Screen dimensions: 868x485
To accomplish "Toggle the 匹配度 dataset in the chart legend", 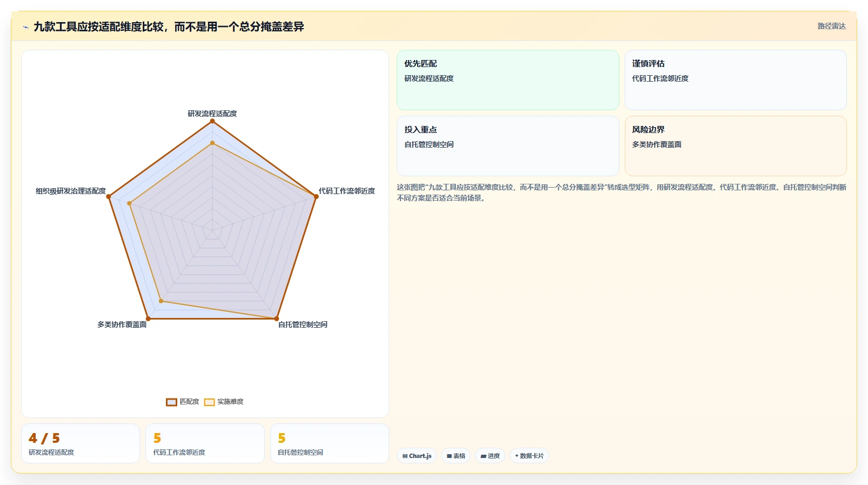I will (183, 402).
